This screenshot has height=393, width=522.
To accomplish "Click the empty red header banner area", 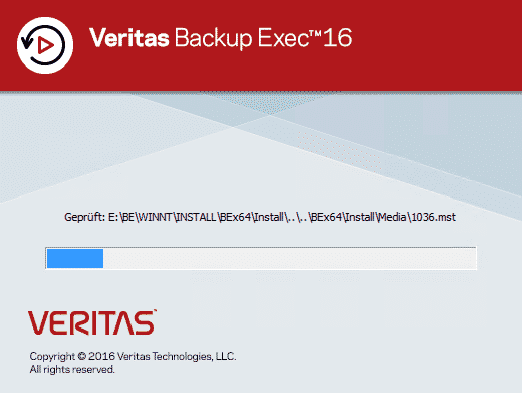I will [433, 45].
